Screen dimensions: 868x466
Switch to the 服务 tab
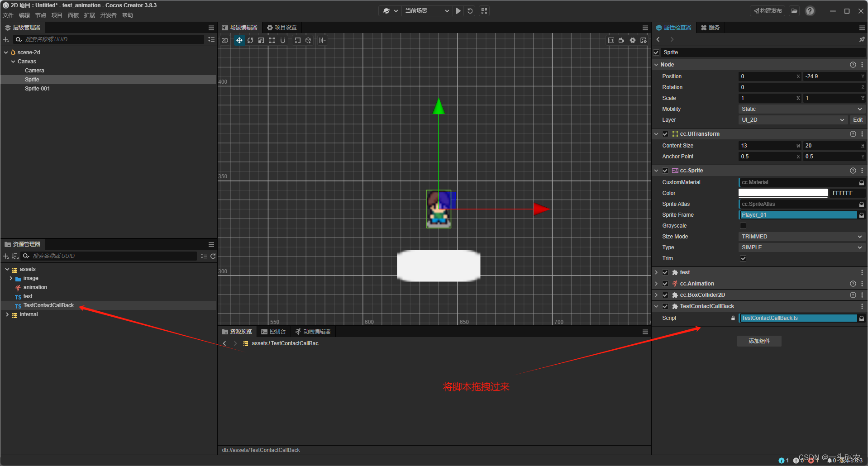(x=711, y=28)
